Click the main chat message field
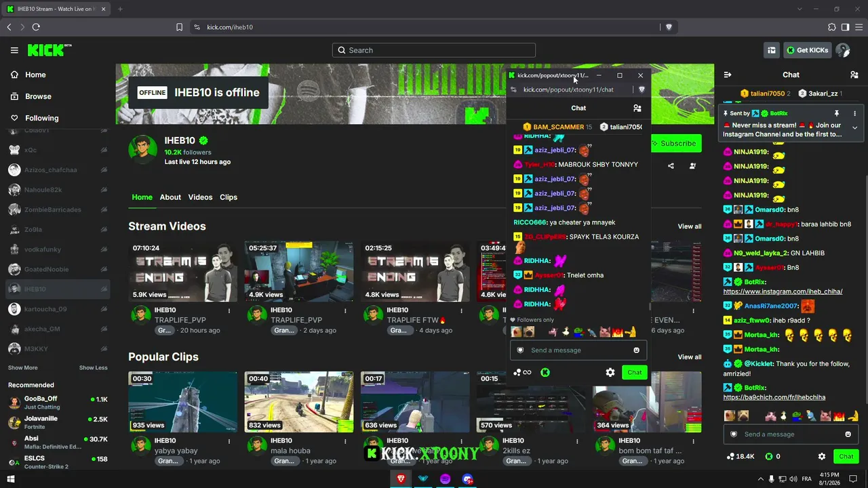 790,434
